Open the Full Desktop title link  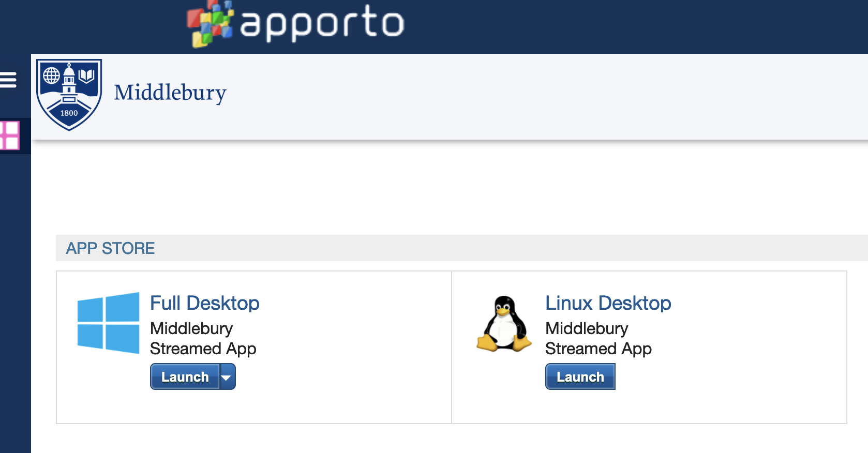point(204,303)
